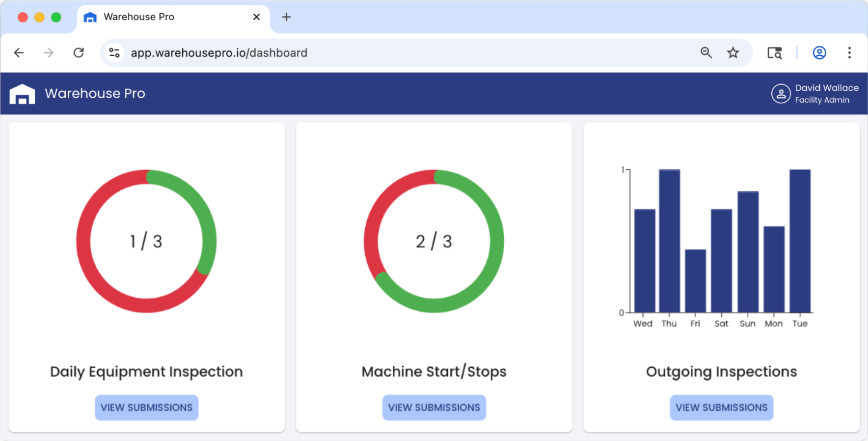Click the Mon axis label
Viewport: 868px width, 441px height.
pyautogui.click(x=774, y=324)
